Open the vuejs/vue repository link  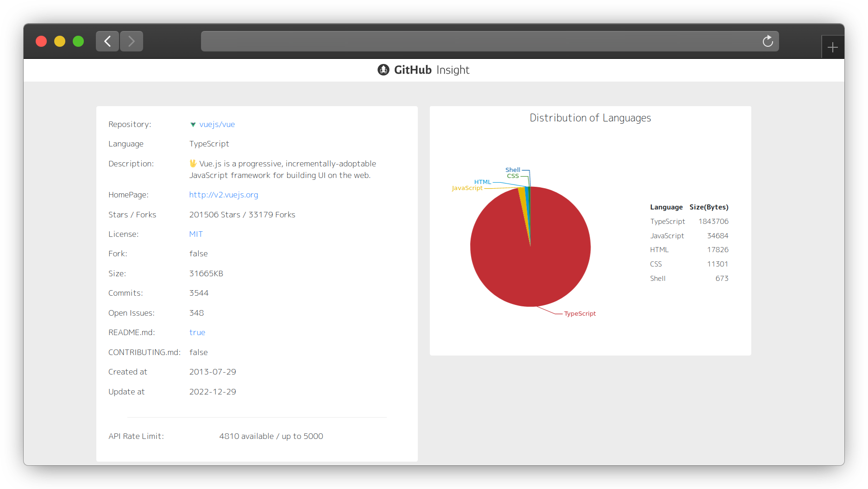[217, 124]
